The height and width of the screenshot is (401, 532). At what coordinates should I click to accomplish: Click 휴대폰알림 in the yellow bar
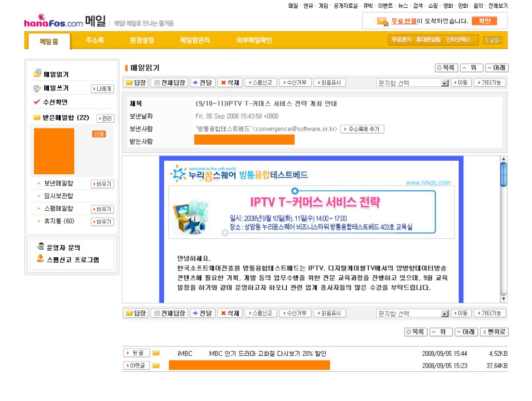click(428, 40)
